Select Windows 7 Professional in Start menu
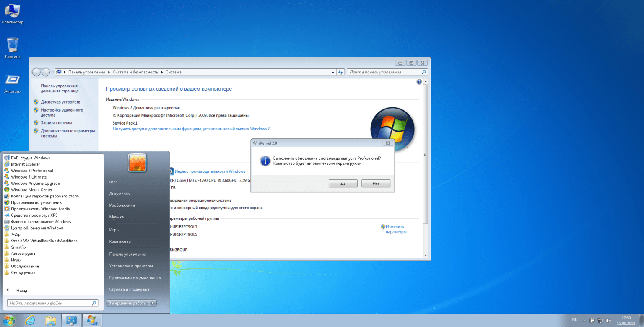The image size is (644, 327). pyautogui.click(x=32, y=171)
